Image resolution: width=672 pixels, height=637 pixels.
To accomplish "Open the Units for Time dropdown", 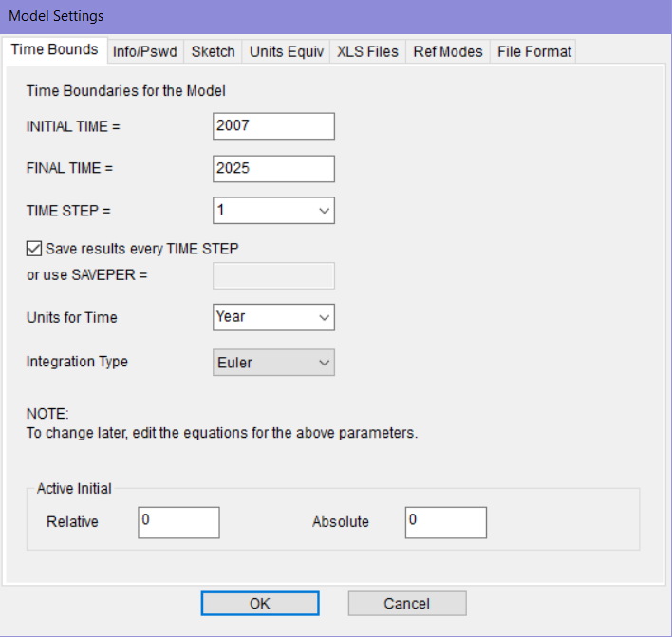I will pyautogui.click(x=323, y=317).
